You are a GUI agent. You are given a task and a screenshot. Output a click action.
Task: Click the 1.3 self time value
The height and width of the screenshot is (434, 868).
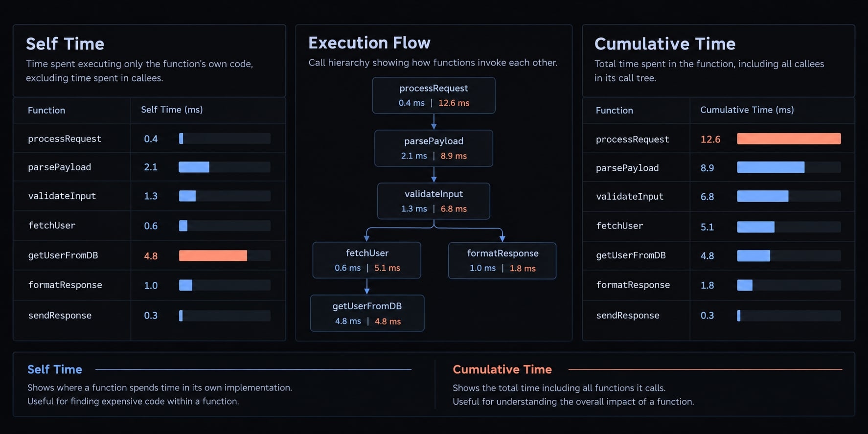(x=151, y=196)
